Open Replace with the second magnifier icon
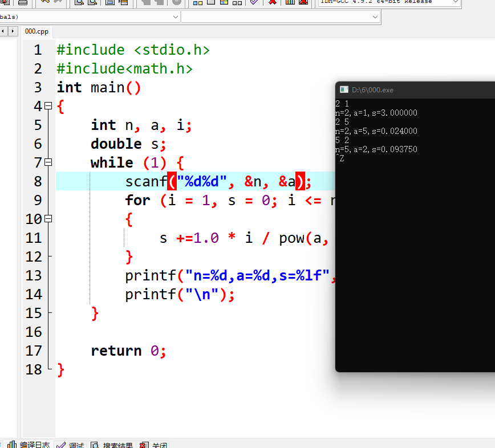The width and height of the screenshot is (495, 448). (92, 2)
